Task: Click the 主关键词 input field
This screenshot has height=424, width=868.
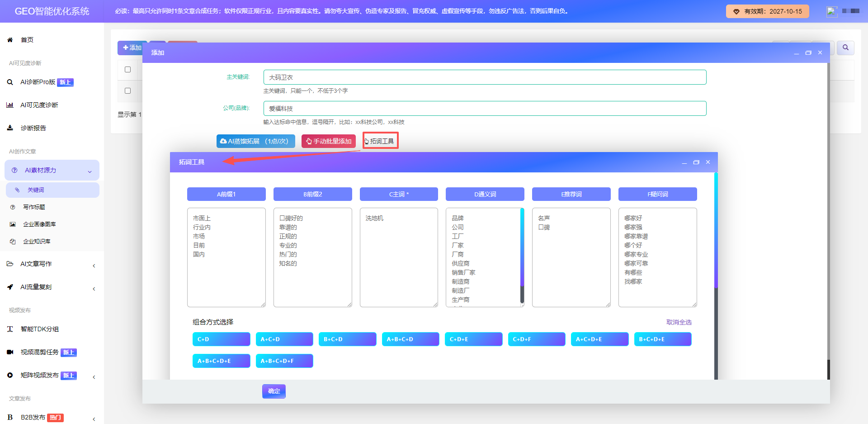Action: tap(485, 77)
